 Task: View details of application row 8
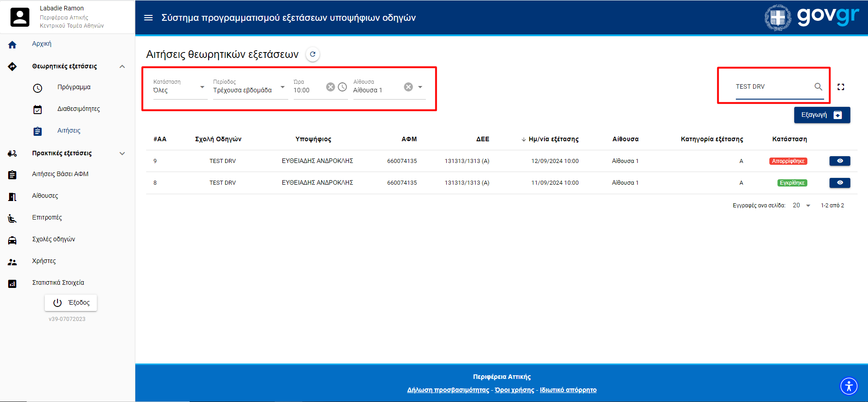(839, 183)
